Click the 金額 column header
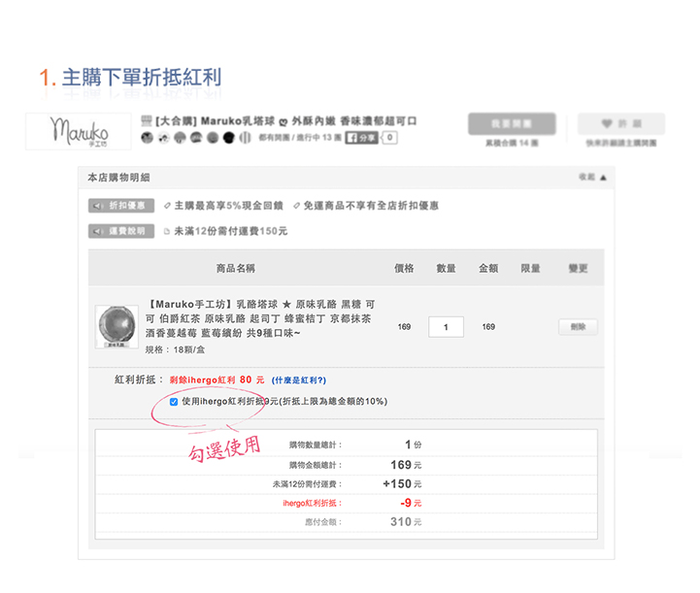 tap(488, 268)
